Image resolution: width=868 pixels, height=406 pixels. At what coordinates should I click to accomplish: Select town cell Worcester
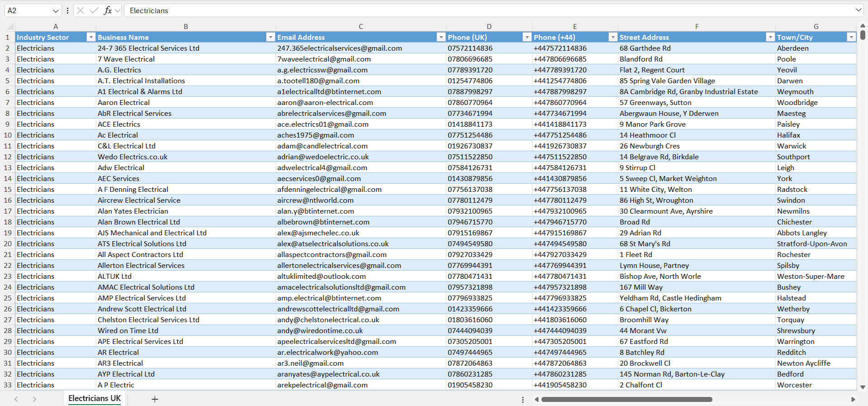[816, 385]
